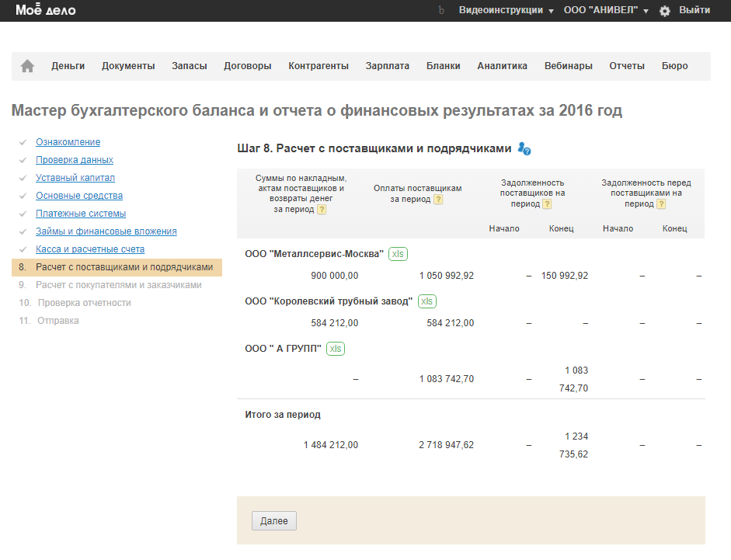Click help icon beside Step 8 heading
Screen dimensions: 731x560
point(524,149)
